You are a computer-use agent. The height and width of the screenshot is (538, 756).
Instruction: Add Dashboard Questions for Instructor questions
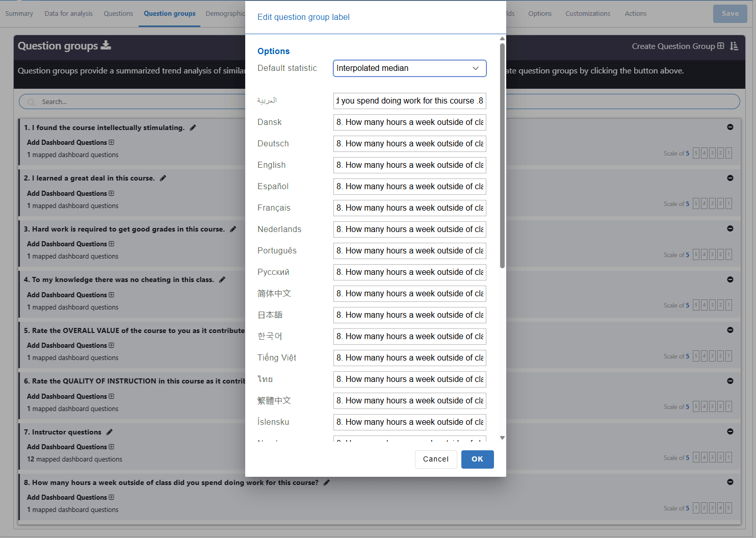coord(70,447)
